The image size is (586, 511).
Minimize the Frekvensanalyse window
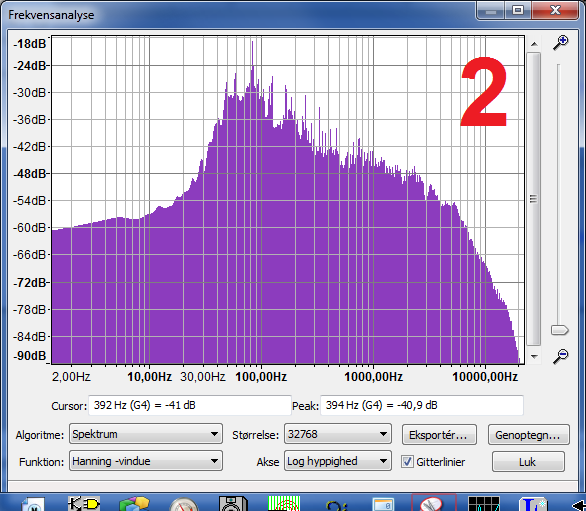(491, 10)
